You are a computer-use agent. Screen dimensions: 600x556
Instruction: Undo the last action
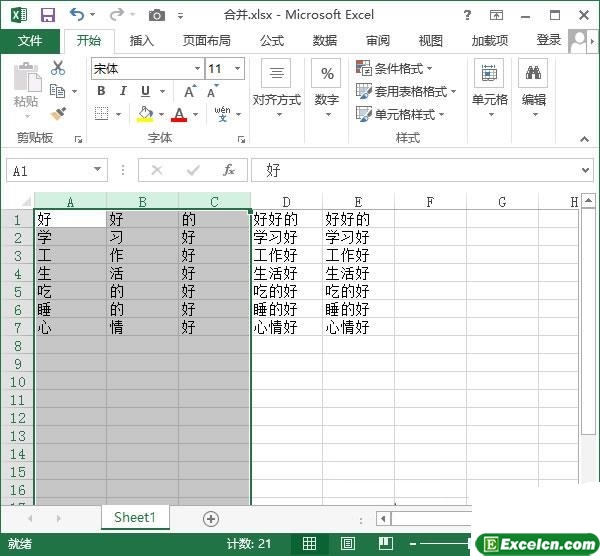[77, 15]
